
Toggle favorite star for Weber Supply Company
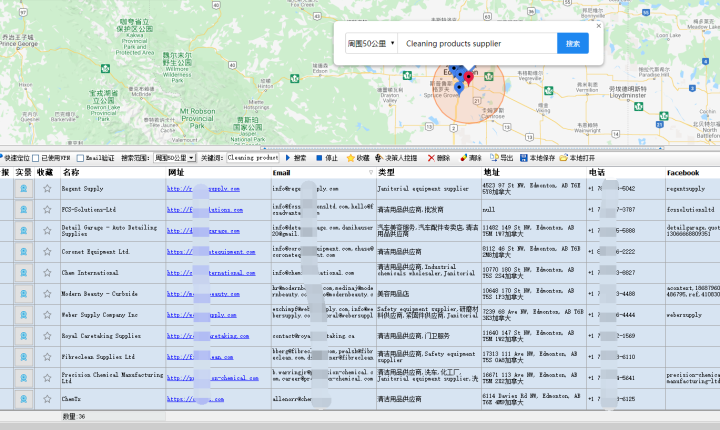[47, 315]
